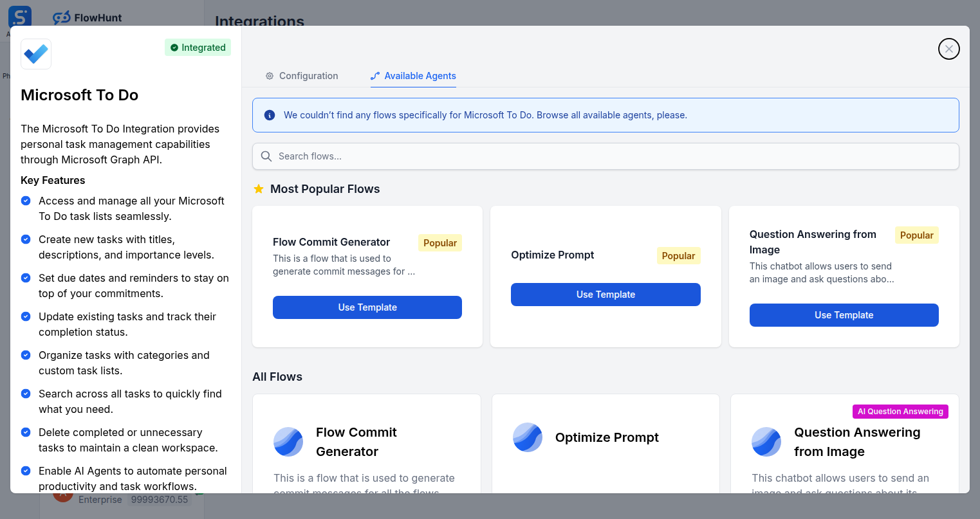This screenshot has width=980, height=519.
Task: Switch to the Configuration tab
Action: pos(301,76)
